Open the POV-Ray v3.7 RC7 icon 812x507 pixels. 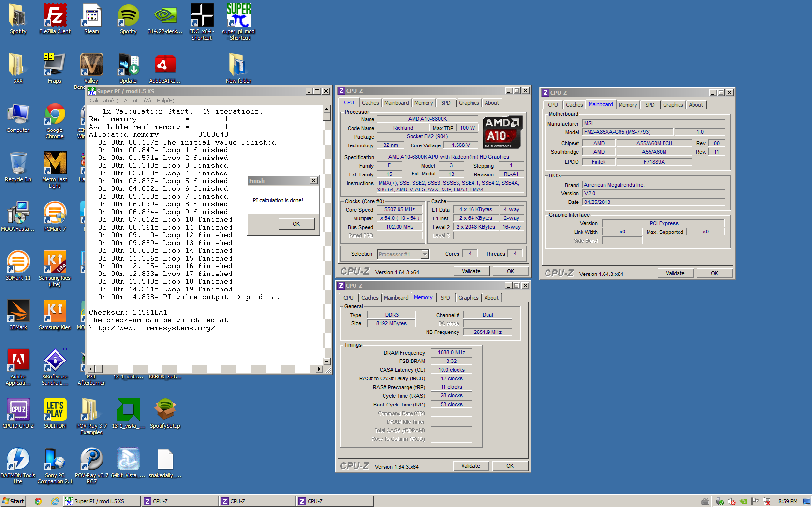91,466
